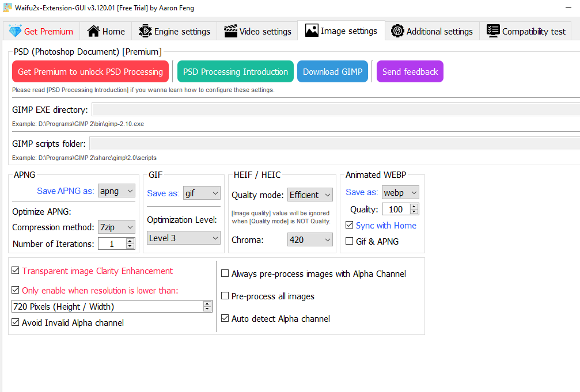Click the round gear icon on Additional settings tab
The image size is (580, 392).
click(397, 31)
